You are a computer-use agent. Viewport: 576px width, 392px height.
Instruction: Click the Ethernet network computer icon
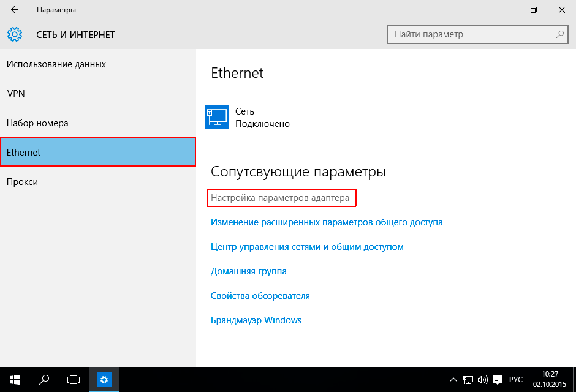pyautogui.click(x=217, y=117)
